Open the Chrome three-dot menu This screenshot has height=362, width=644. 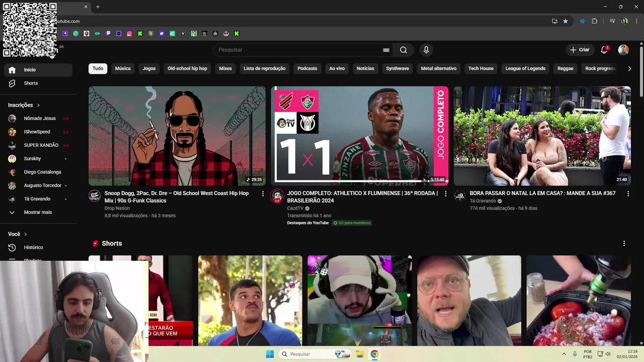pyautogui.click(x=635, y=21)
